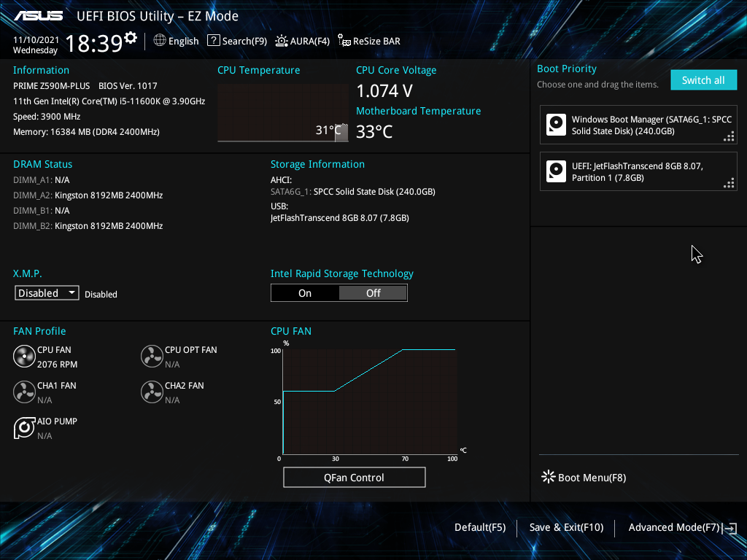Click the i5-11600K processor text
The image size is (747, 560).
point(109,101)
